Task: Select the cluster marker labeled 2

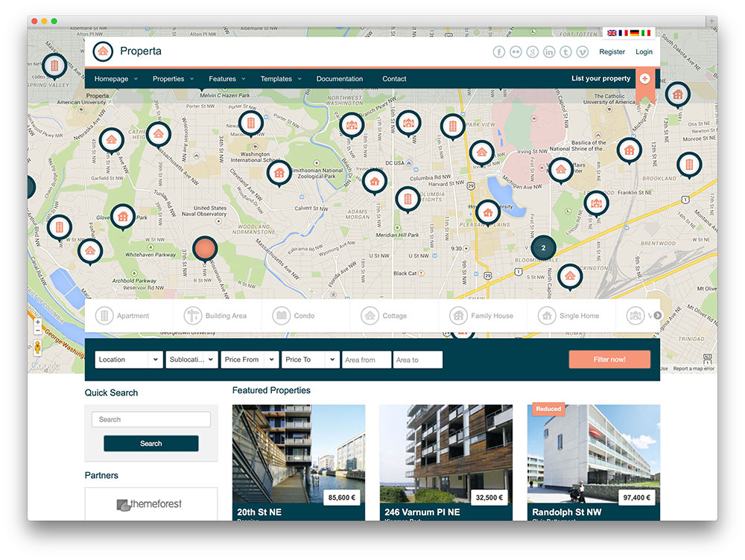Action: (x=543, y=248)
